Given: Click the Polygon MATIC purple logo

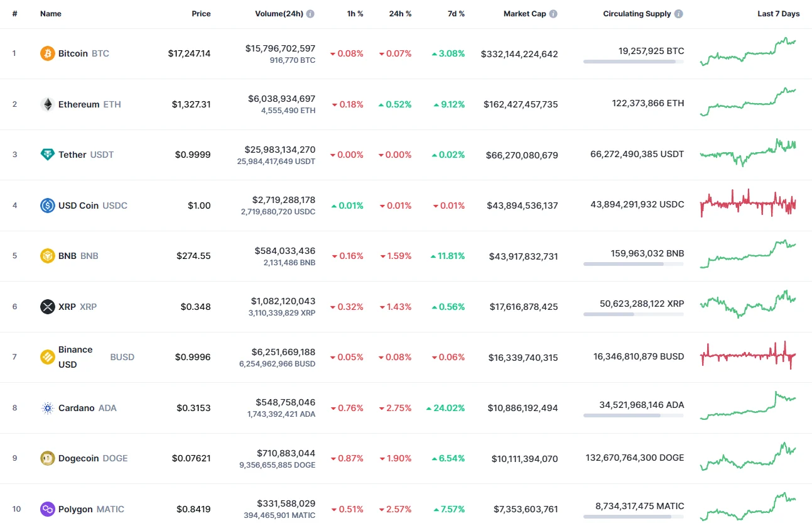Looking at the screenshot, I should pos(48,509).
